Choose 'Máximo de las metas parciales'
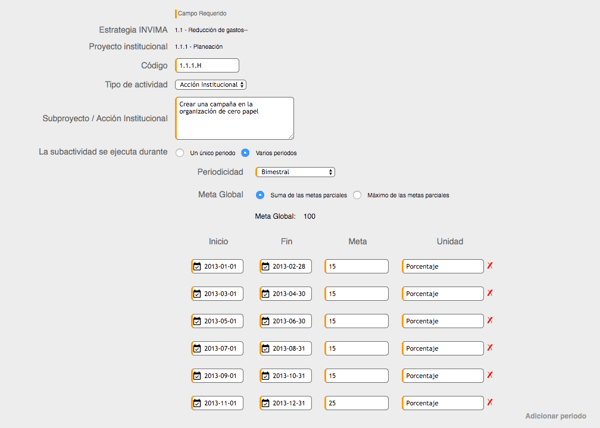Image resolution: width=600 pixels, height=428 pixels. tap(358, 195)
